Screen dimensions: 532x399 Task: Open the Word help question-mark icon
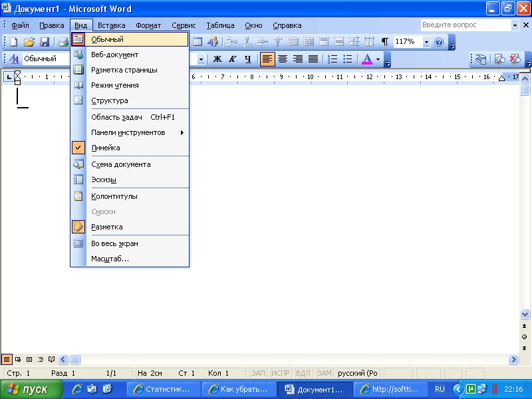(439, 42)
